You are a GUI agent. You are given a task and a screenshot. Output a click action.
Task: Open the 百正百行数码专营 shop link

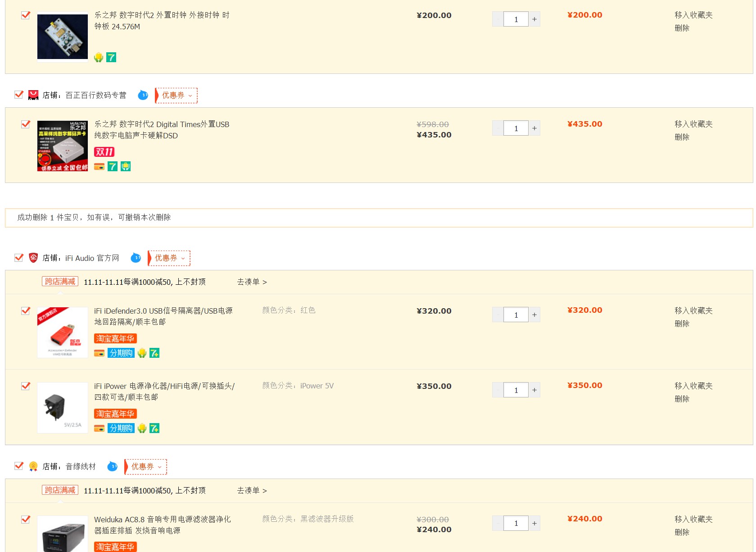pos(96,96)
